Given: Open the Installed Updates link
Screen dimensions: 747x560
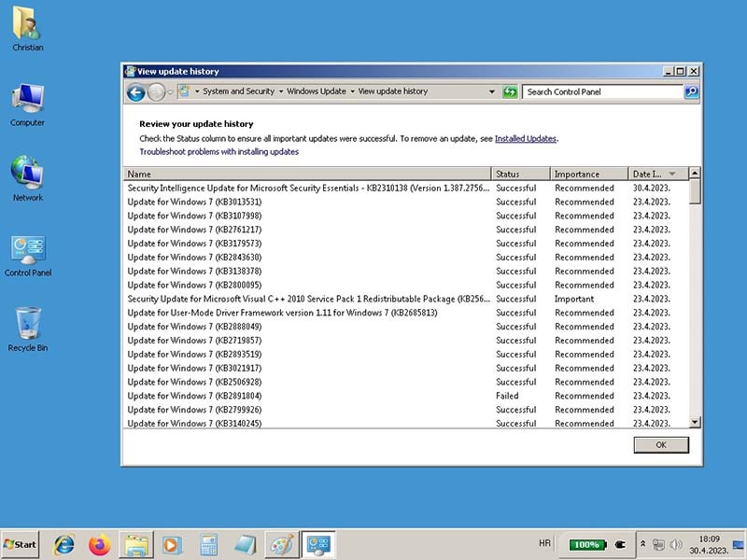Looking at the screenshot, I should (525, 138).
